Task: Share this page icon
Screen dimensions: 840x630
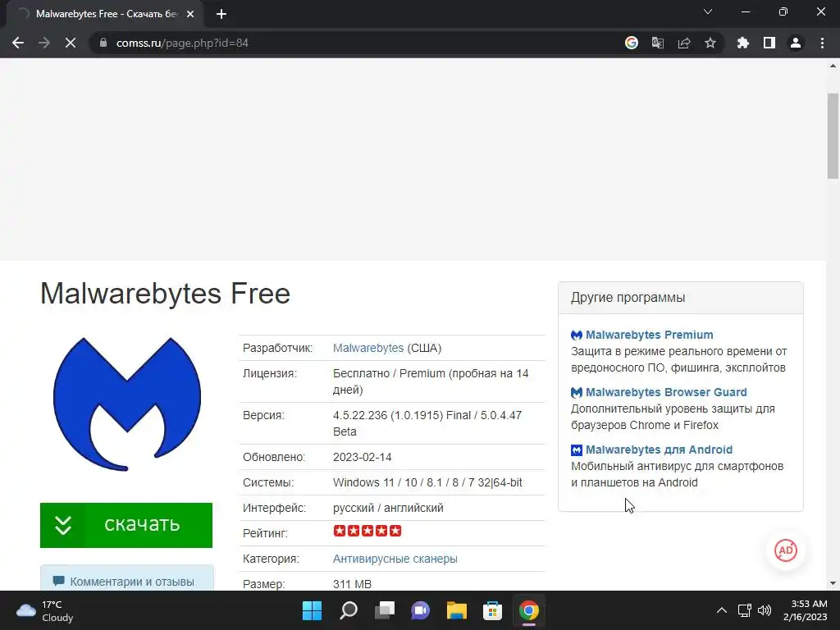Action: (684, 43)
